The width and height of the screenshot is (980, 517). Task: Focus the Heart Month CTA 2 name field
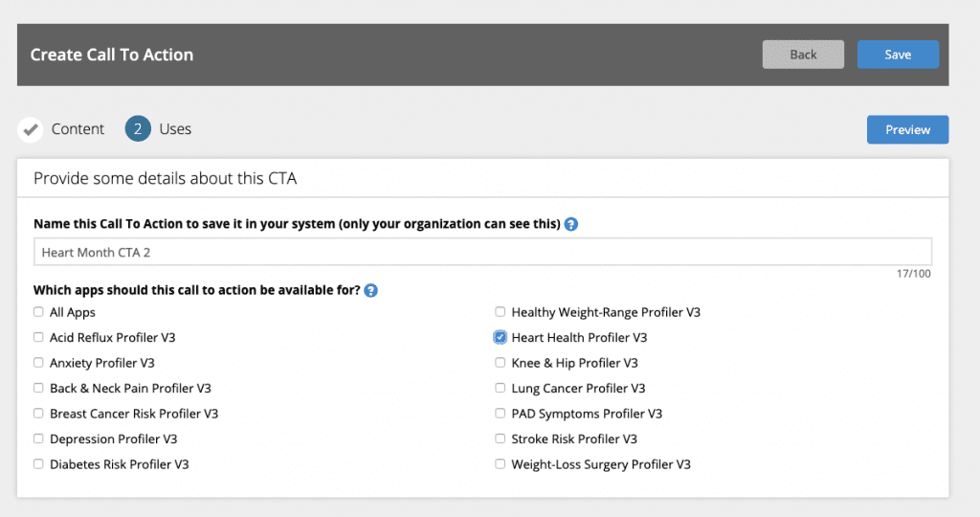[482, 252]
